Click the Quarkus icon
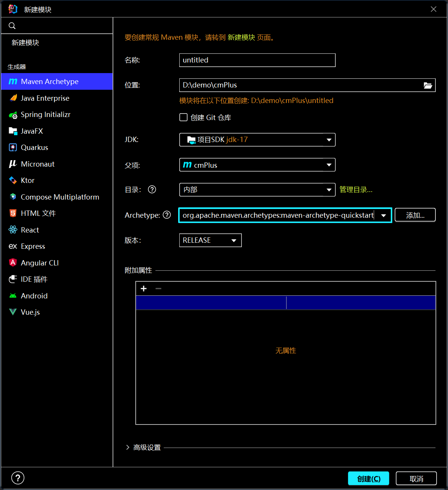The height and width of the screenshot is (490, 448). click(13, 147)
